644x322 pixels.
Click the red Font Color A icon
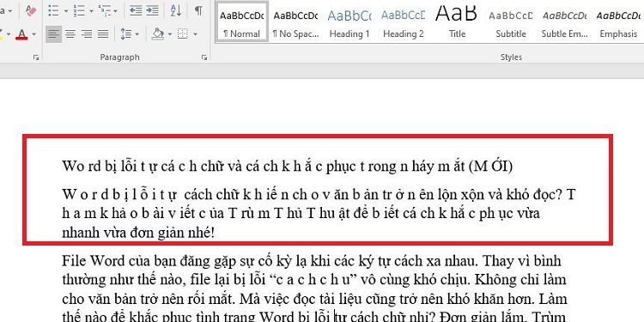point(21,34)
